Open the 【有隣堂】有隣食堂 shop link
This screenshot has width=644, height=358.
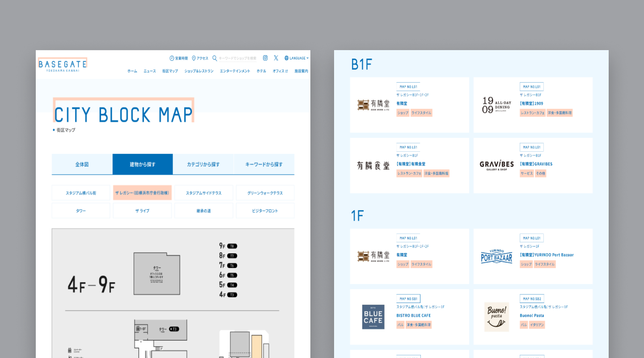pos(411,164)
